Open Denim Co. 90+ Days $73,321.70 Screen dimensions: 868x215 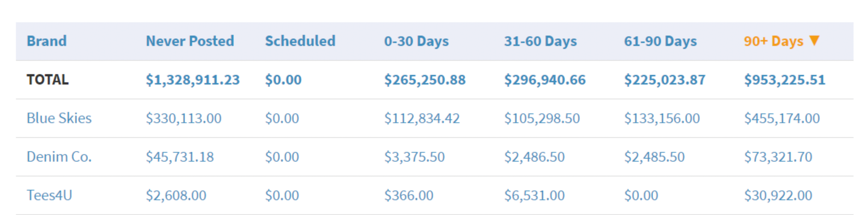[778, 157]
